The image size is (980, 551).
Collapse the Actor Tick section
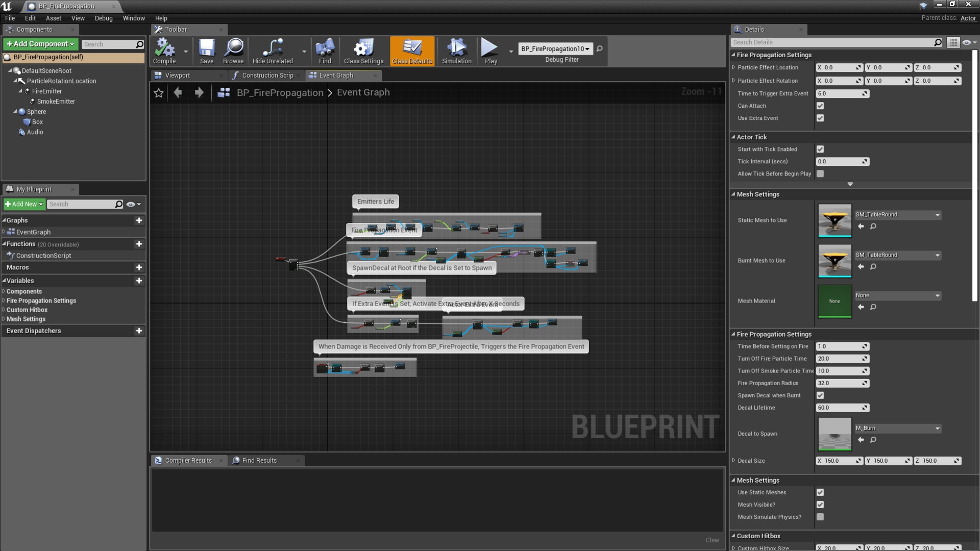[734, 137]
